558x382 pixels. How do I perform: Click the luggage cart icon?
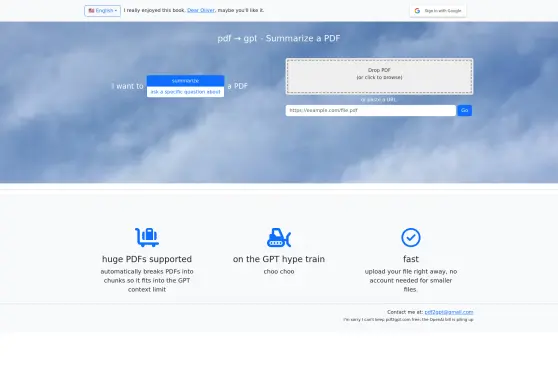tap(147, 237)
